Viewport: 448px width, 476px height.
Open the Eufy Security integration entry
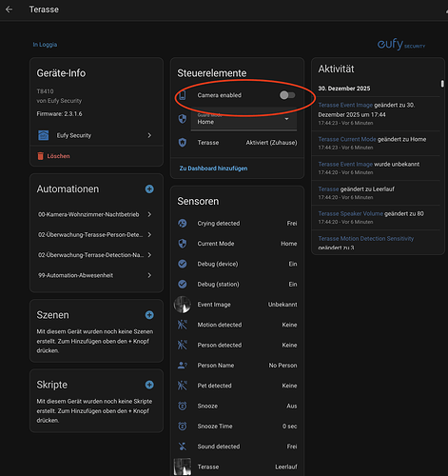pos(96,135)
